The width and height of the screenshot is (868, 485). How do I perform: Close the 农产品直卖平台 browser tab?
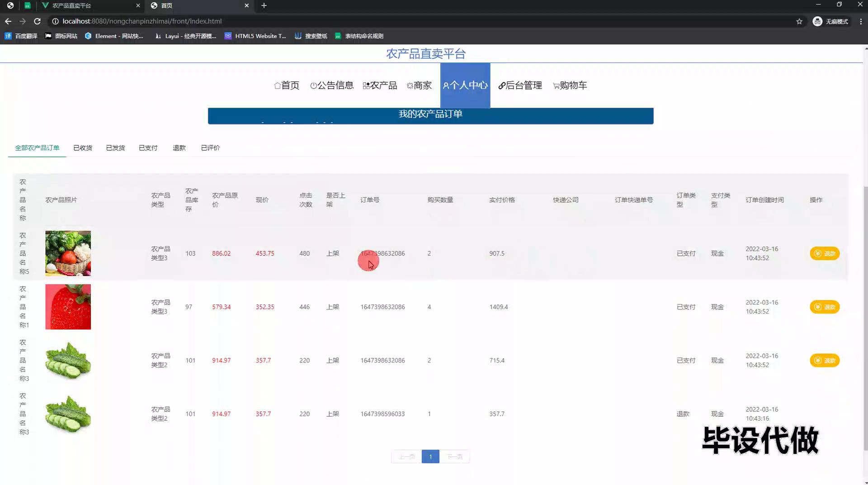pyautogui.click(x=138, y=5)
